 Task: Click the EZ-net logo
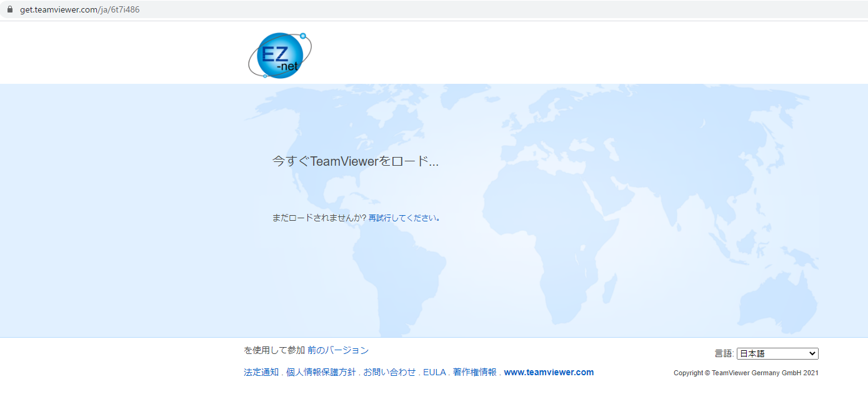280,55
